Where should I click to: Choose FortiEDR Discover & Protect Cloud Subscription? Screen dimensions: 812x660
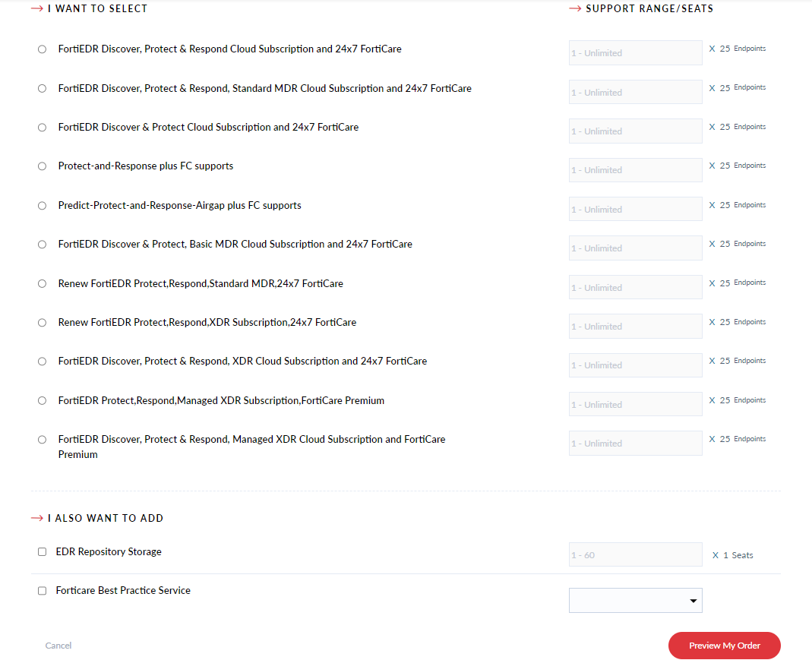pyautogui.click(x=42, y=127)
